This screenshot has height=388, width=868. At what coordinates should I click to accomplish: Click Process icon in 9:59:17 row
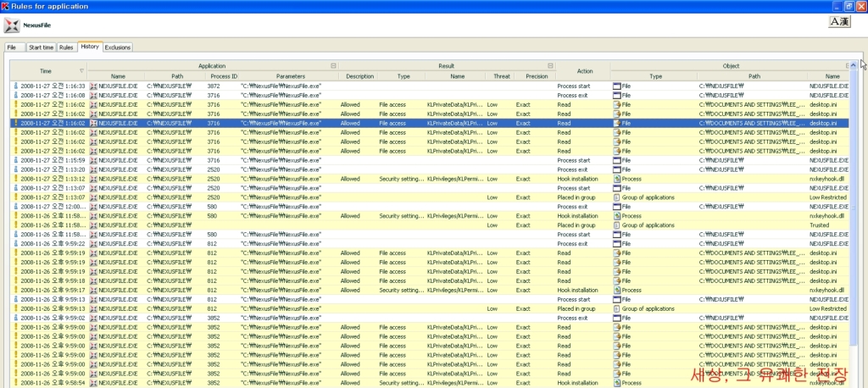coord(617,290)
